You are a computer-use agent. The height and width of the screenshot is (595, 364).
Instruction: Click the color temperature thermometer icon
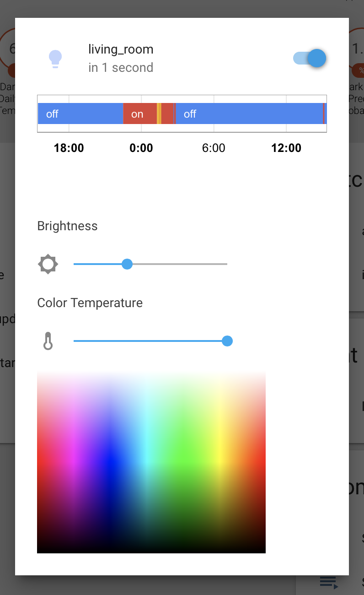click(x=48, y=341)
